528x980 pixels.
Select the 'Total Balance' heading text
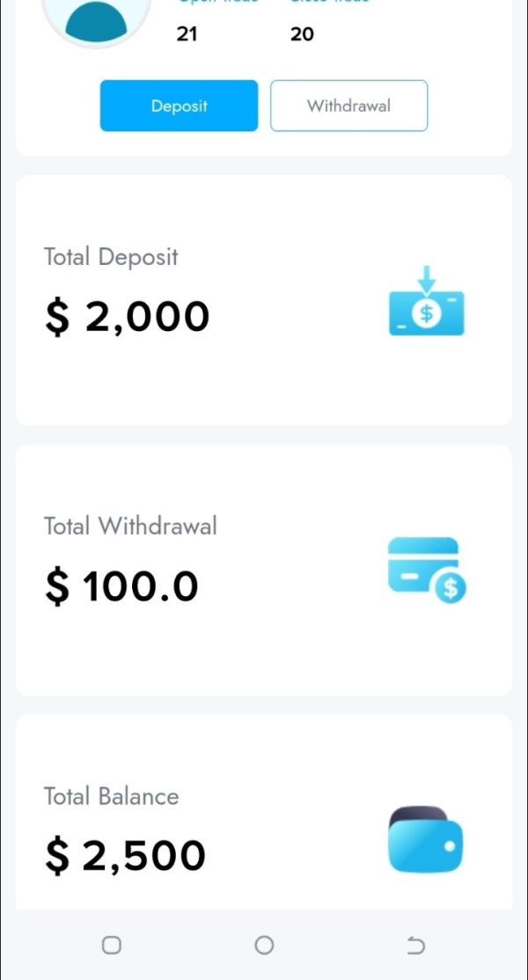pos(112,796)
